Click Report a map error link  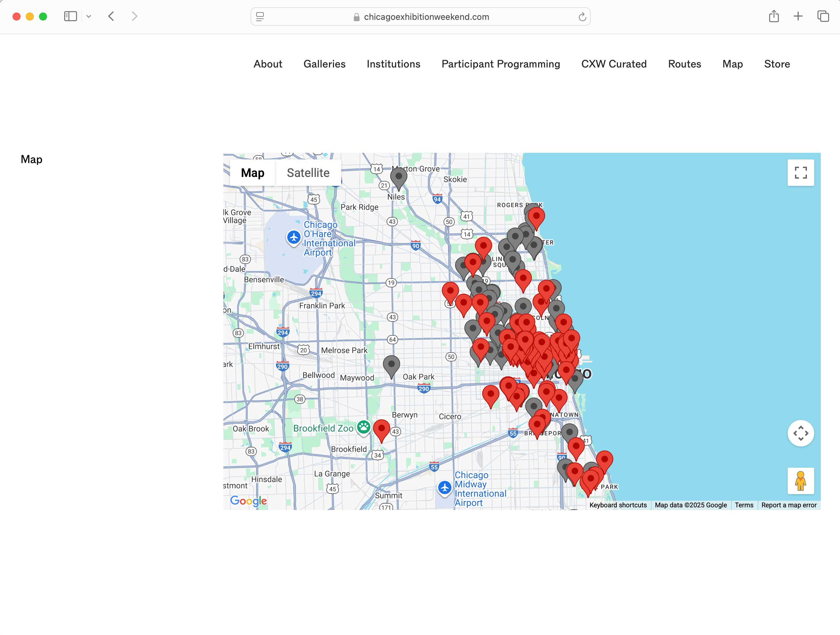pos(789,505)
